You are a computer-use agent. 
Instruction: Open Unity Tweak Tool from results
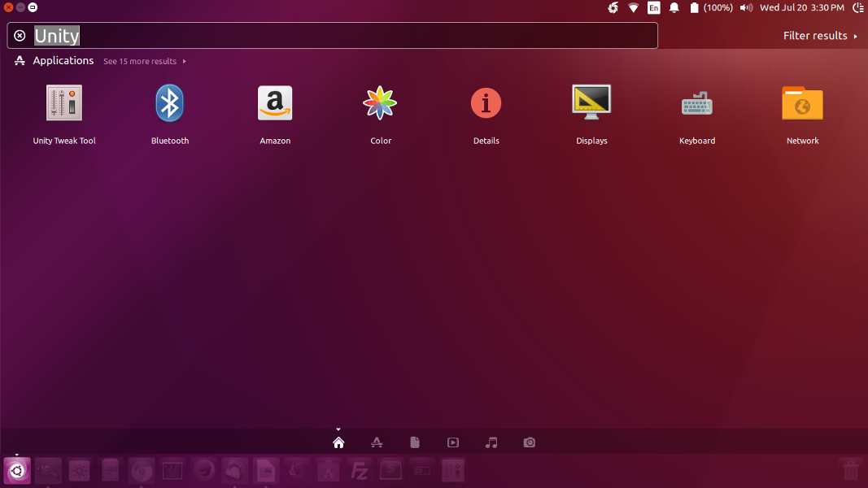(x=64, y=115)
